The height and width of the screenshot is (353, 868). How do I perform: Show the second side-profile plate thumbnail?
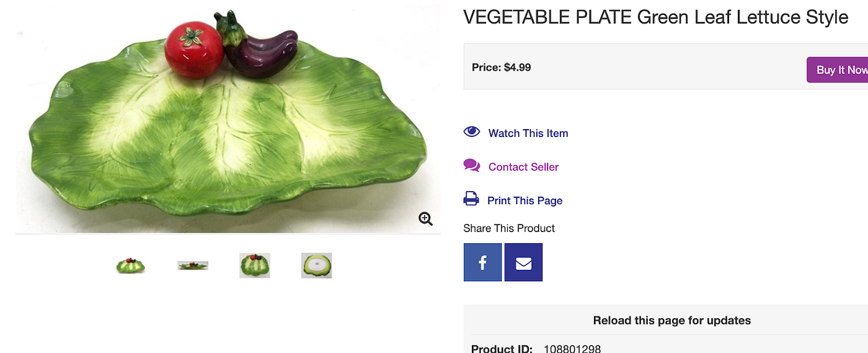(193, 266)
